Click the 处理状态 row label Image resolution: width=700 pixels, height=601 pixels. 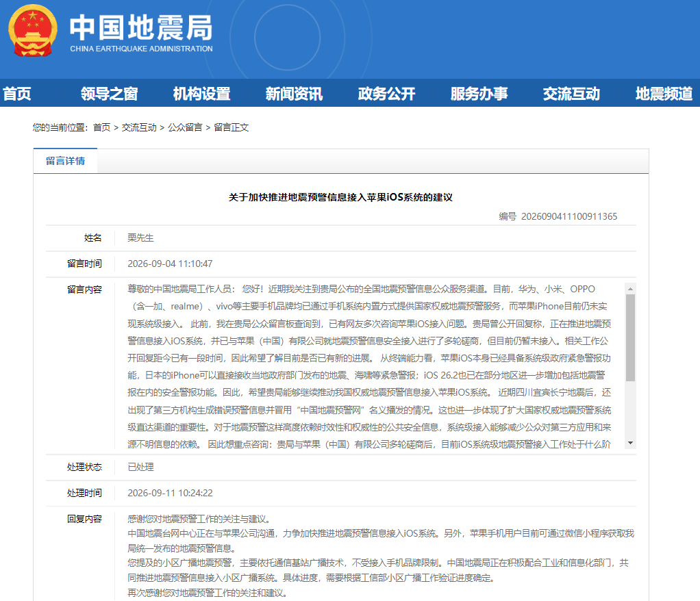(84, 467)
